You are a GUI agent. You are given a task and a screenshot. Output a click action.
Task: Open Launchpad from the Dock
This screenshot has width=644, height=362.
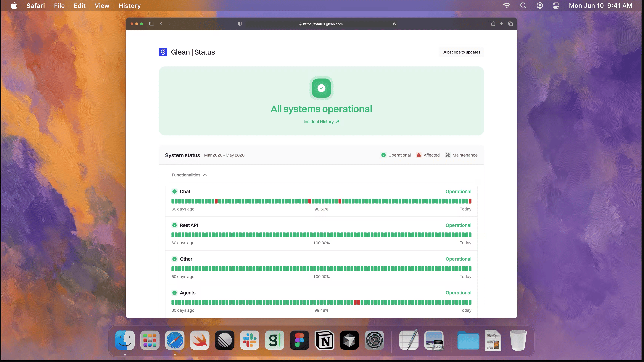[150, 340]
